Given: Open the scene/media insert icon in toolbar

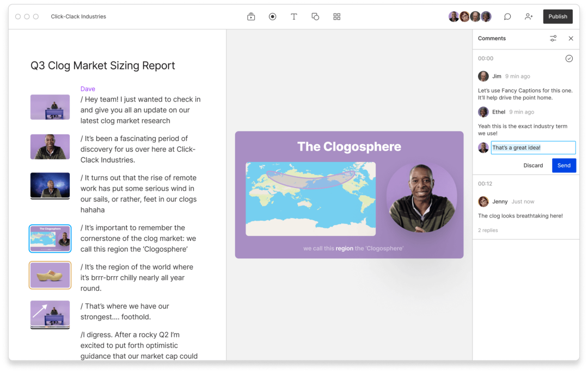Looking at the screenshot, I should pyautogui.click(x=251, y=16).
